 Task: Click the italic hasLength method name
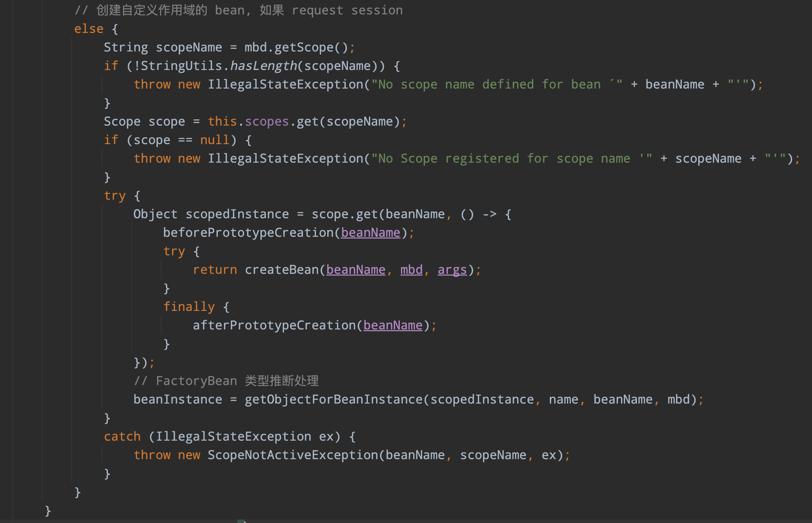[x=263, y=66]
